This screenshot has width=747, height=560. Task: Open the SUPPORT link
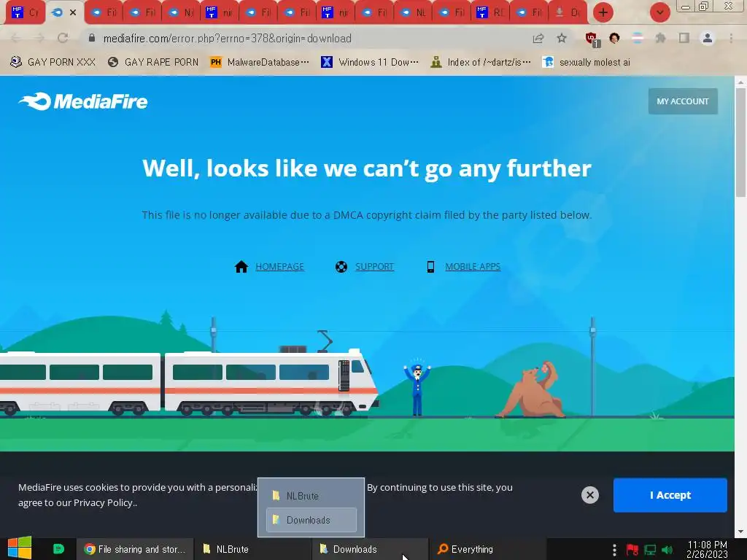pos(374,267)
